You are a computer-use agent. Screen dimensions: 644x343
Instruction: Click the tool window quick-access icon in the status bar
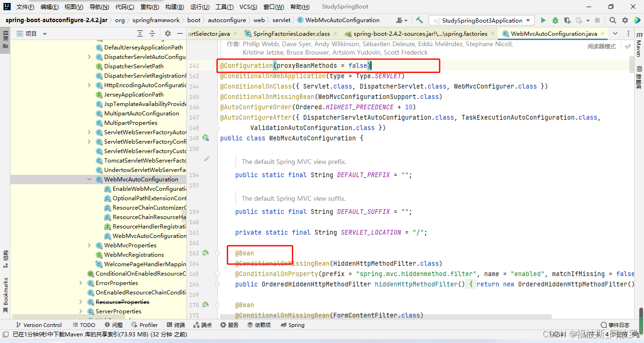tap(6, 334)
